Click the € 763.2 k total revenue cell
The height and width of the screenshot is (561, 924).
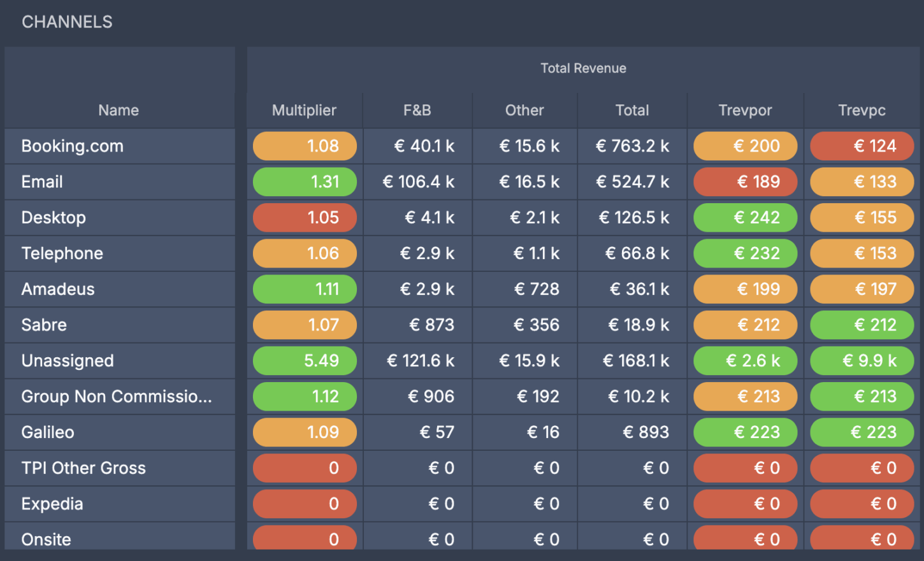tap(632, 146)
